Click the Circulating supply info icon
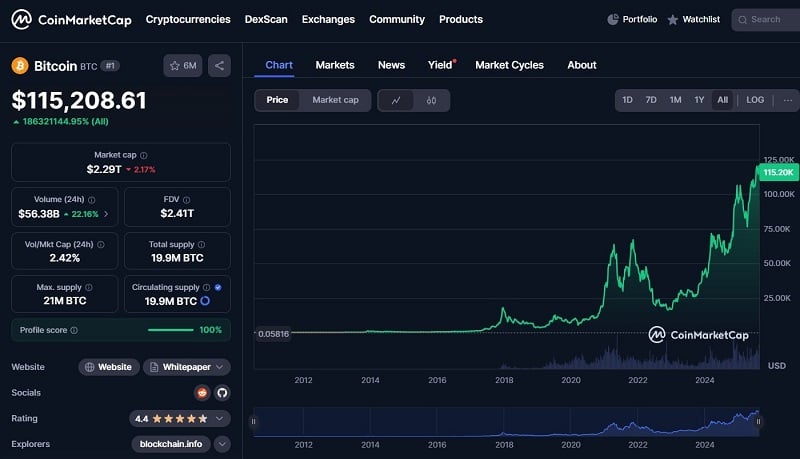 point(207,288)
